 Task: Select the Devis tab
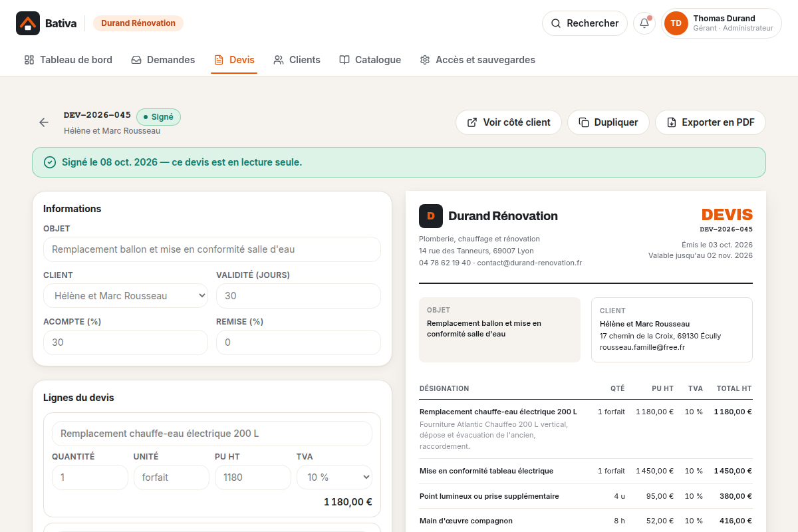pos(234,60)
